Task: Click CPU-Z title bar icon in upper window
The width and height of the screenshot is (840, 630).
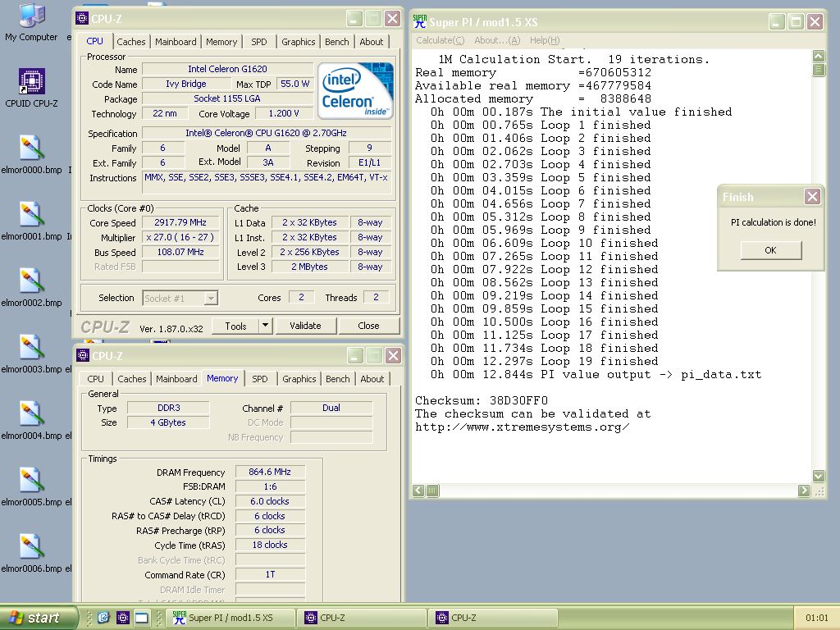Action: pyautogui.click(x=82, y=19)
